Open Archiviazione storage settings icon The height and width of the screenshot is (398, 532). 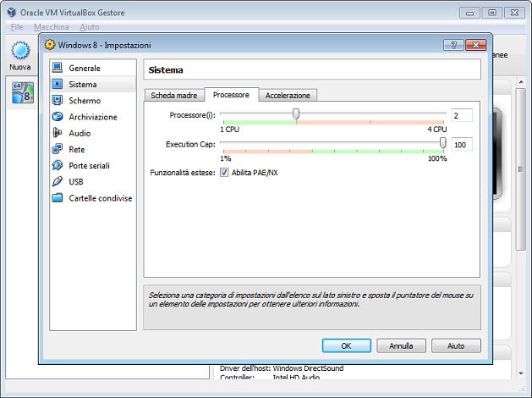pyautogui.click(x=58, y=117)
